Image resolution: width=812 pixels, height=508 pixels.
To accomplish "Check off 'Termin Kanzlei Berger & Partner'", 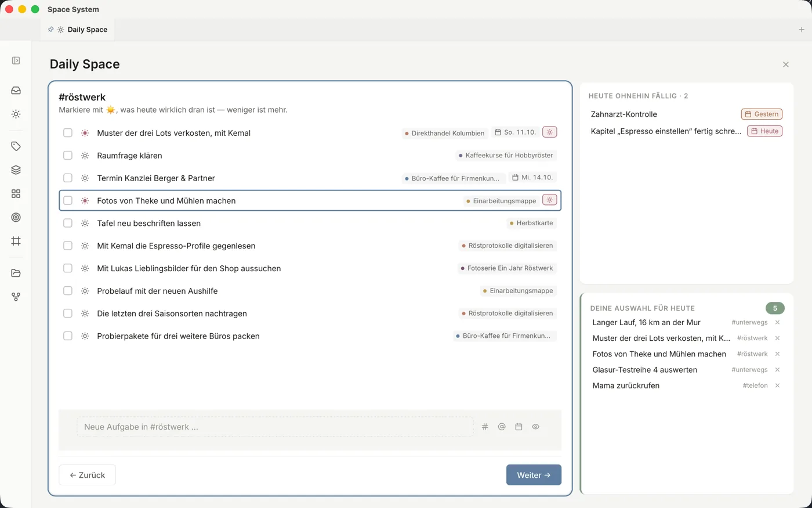I will pos(68,178).
